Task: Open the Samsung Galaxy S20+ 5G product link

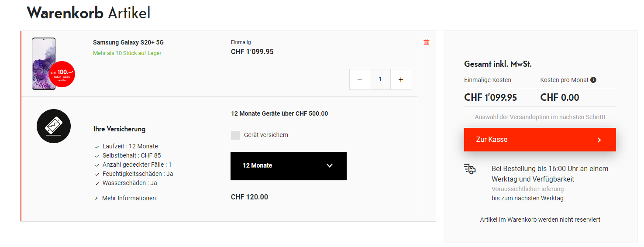Action: [x=128, y=42]
